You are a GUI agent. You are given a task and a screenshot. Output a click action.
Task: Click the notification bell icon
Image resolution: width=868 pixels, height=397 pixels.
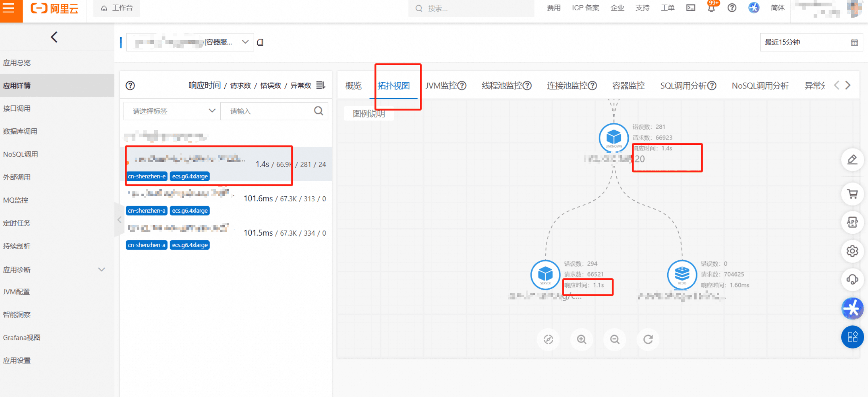tap(711, 8)
